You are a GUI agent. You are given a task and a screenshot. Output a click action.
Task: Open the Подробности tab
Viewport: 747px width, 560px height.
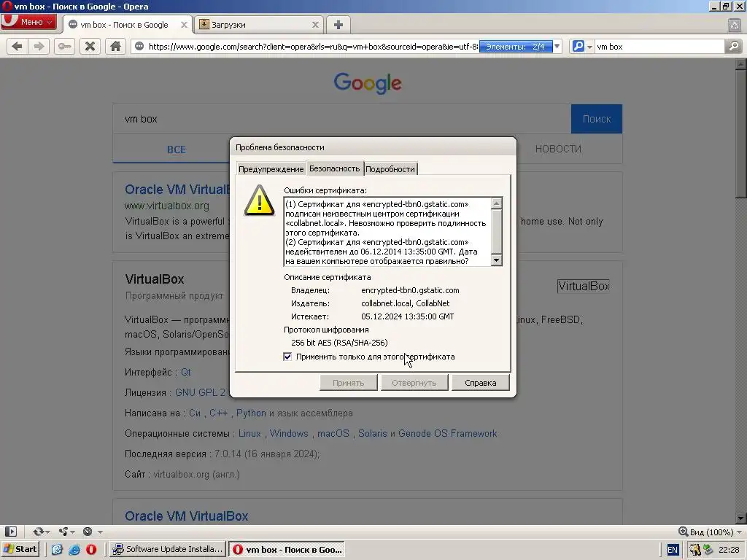tap(390, 169)
